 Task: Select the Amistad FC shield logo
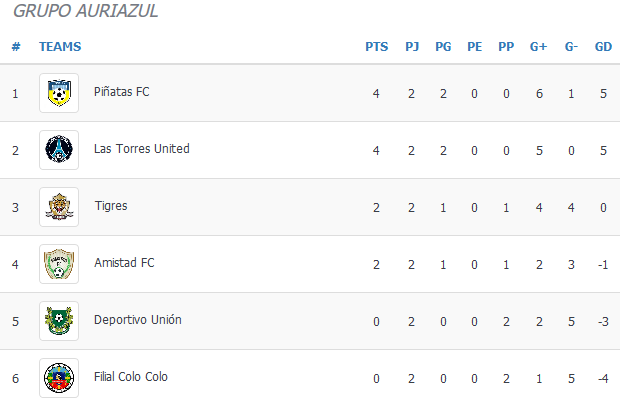tap(59, 264)
